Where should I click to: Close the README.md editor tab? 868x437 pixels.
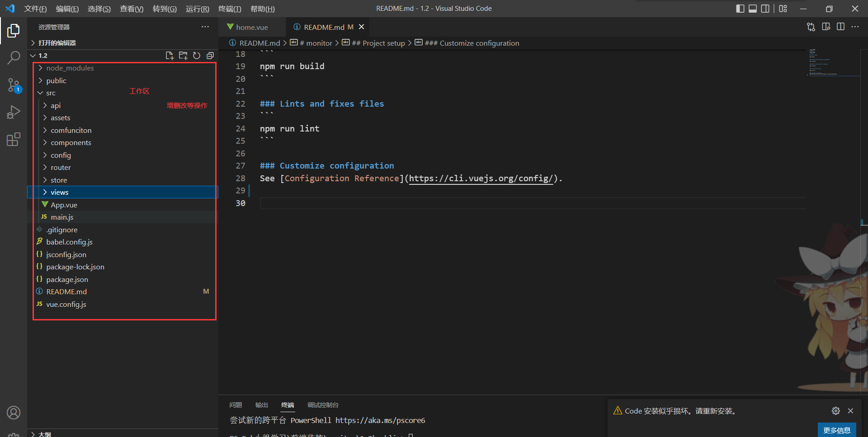pos(361,27)
